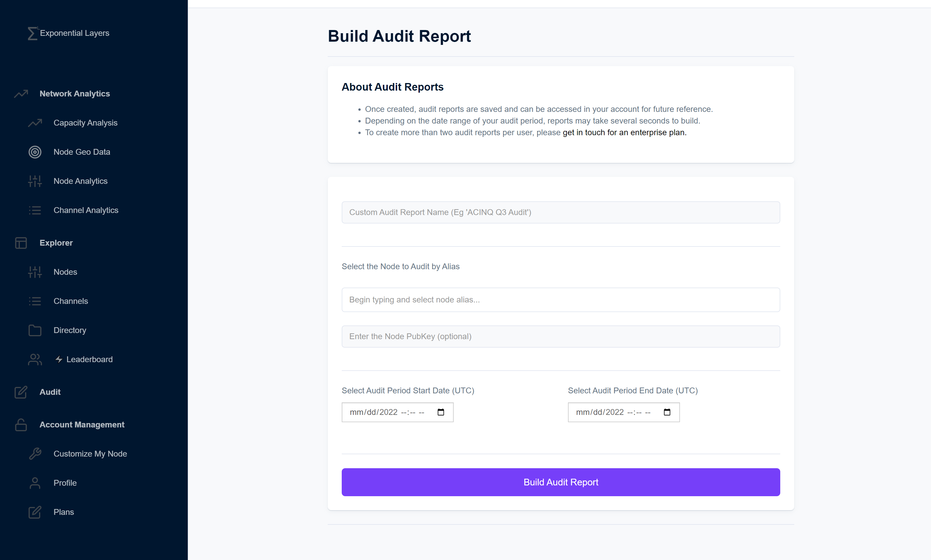Navigate to the Channels menu item
Viewport: 931px width, 560px height.
(x=71, y=301)
